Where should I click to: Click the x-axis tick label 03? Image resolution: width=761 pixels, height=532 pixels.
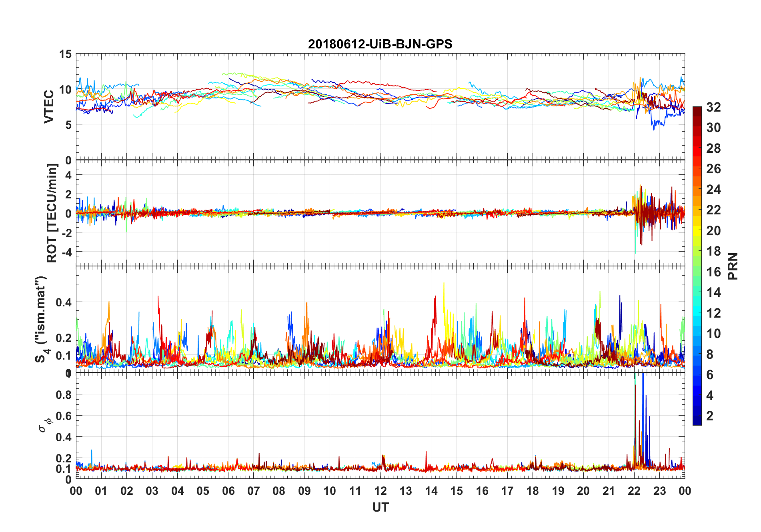click(x=152, y=491)
